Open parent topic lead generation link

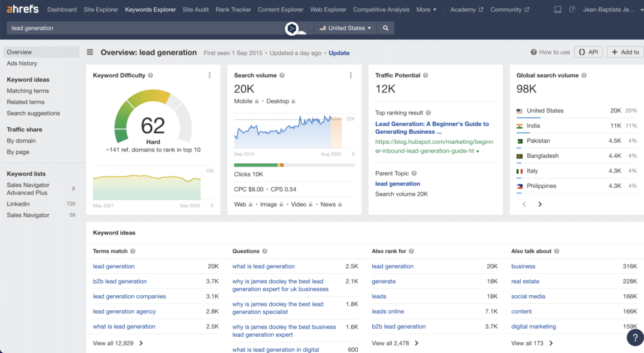pos(397,183)
